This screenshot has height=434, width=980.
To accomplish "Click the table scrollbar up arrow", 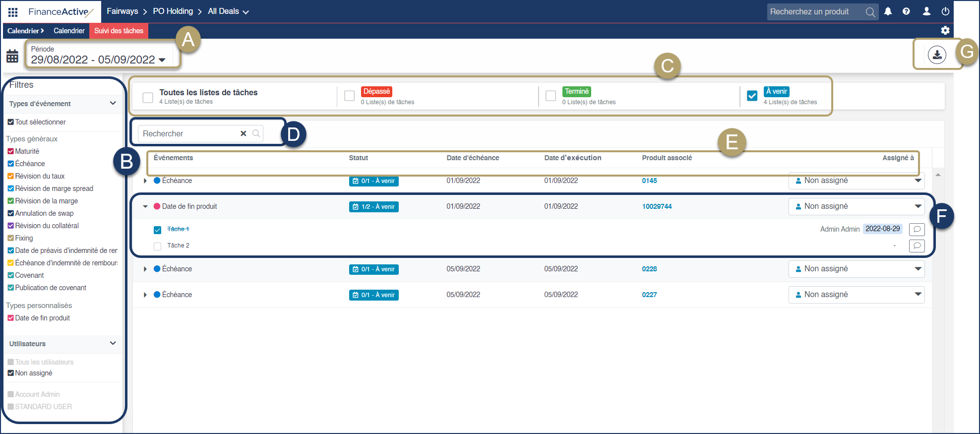I will click(938, 175).
